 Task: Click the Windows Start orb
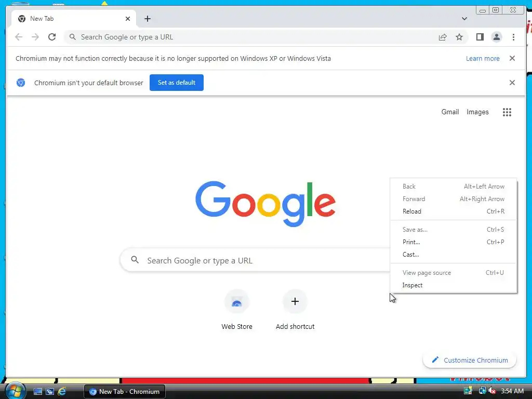coord(15,391)
